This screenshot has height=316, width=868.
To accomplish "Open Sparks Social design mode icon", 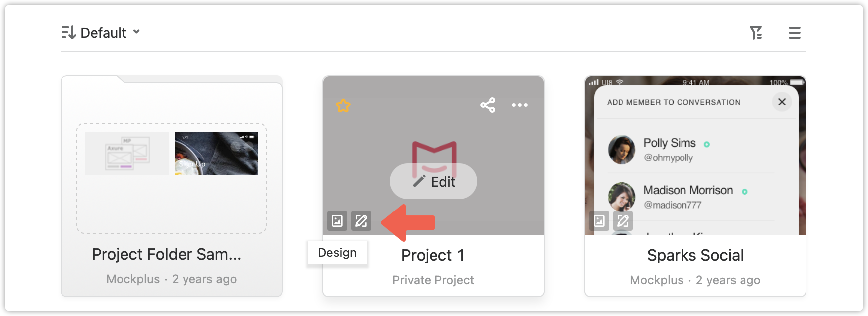I will [623, 221].
